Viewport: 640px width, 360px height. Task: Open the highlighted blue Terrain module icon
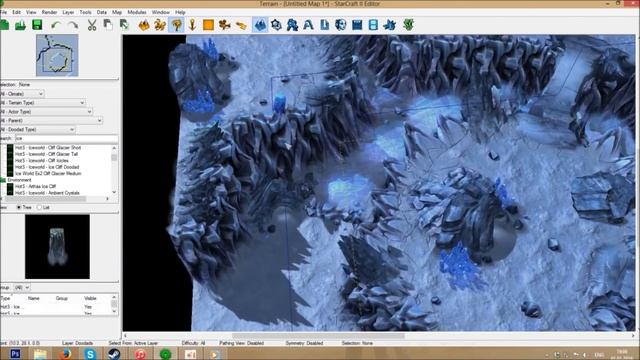coord(260,25)
